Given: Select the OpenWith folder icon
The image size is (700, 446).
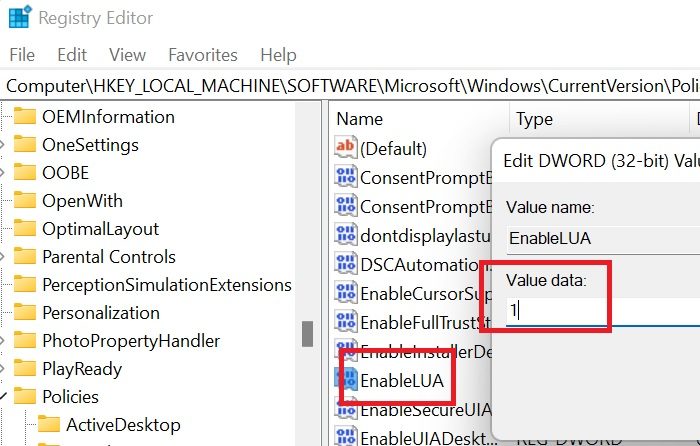Looking at the screenshot, I should click(25, 201).
